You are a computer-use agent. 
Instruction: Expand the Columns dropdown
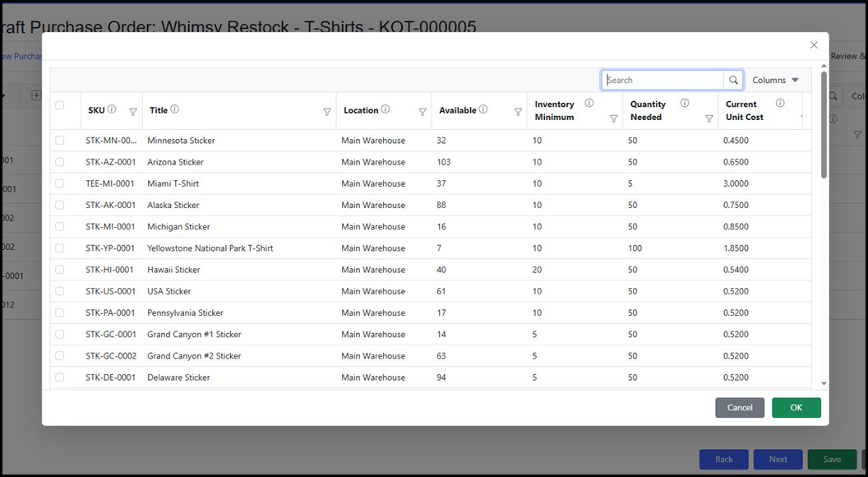[x=775, y=80]
